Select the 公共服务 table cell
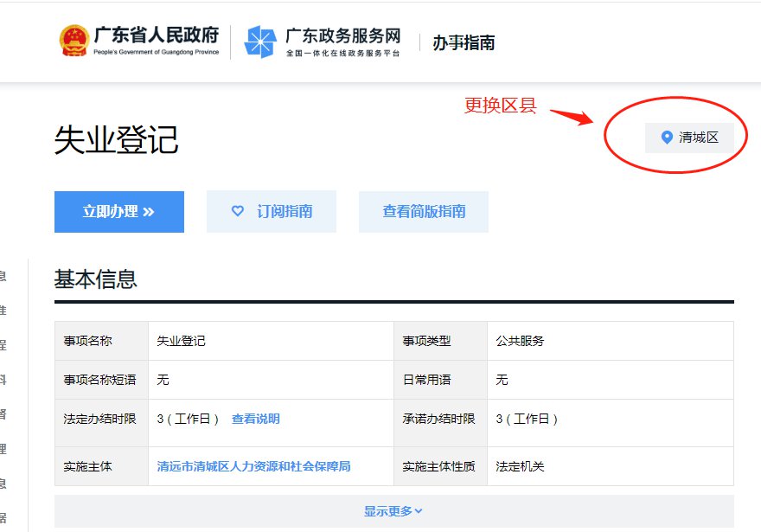This screenshot has height=532, width=761. click(520, 341)
